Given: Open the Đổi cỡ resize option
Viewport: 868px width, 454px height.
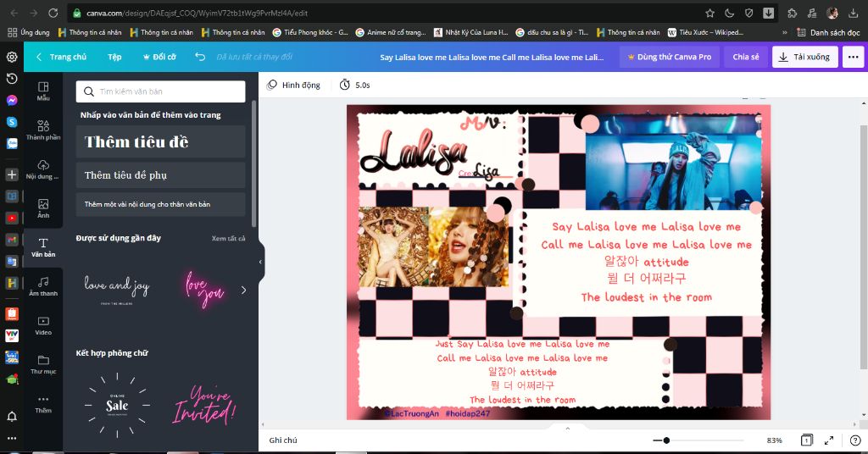Looking at the screenshot, I should tap(159, 57).
